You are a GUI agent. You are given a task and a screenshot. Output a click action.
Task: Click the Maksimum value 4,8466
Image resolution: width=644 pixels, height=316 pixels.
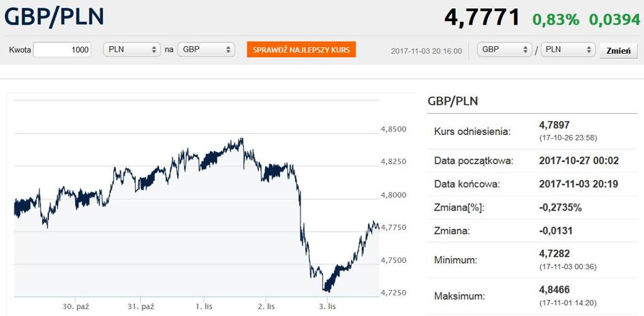(x=553, y=289)
